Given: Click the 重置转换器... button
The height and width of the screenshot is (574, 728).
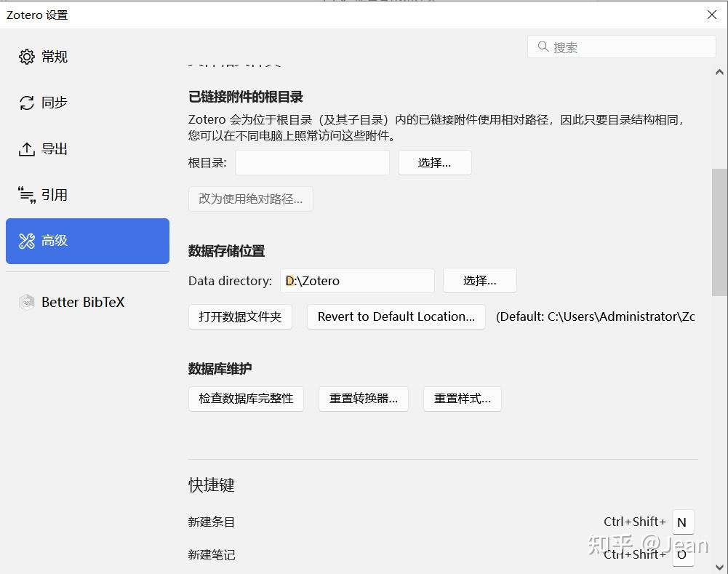Looking at the screenshot, I should click(x=363, y=399).
